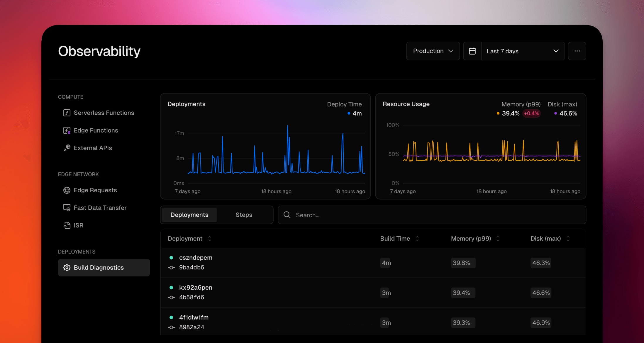
Task: Sort table by Build Time column
Action: (x=417, y=239)
